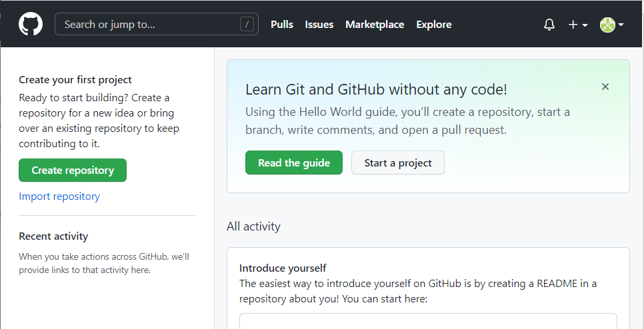Open Issues from the top navigation
The image size is (644, 329).
(x=319, y=25)
